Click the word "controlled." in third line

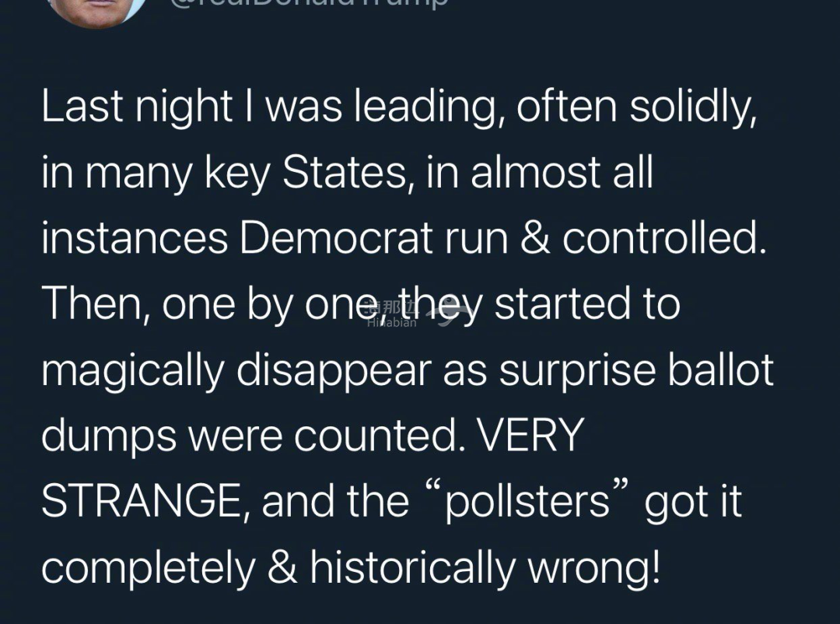click(x=664, y=238)
